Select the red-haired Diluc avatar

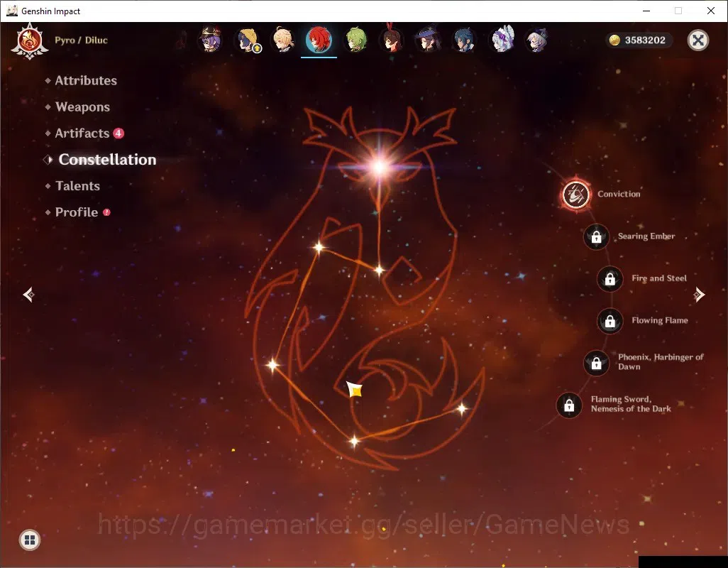click(x=319, y=40)
